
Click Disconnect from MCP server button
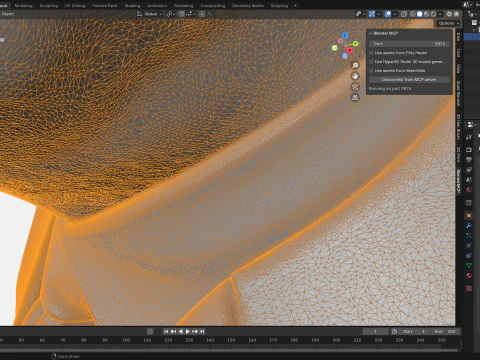[x=409, y=80]
